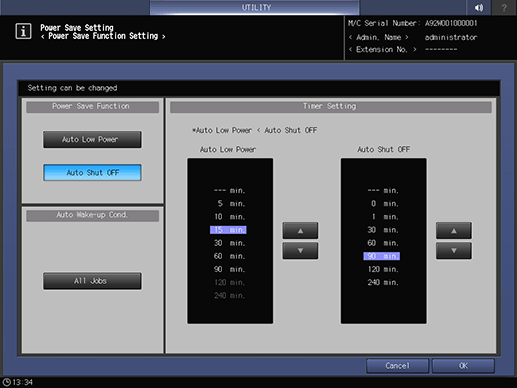The width and height of the screenshot is (517, 388).
Task: Discard changes with the Cancel button
Action: click(x=397, y=366)
